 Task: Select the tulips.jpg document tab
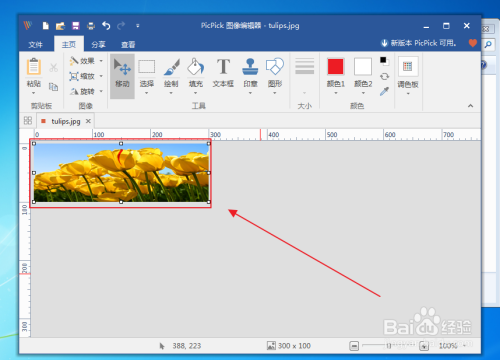[66, 121]
